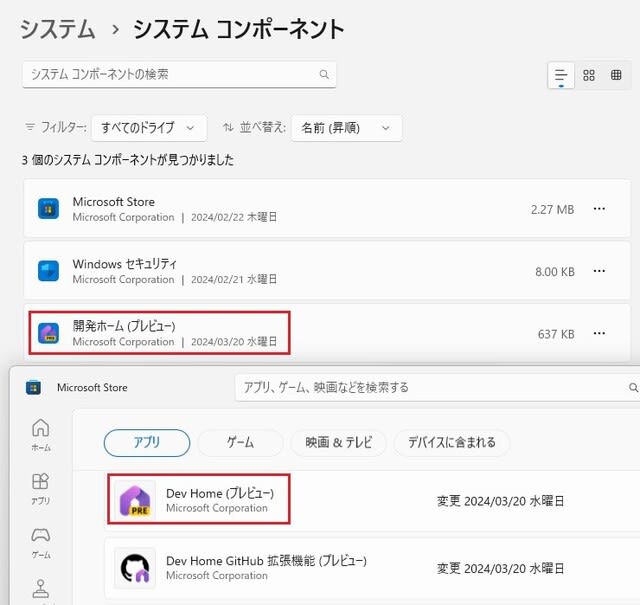The width and height of the screenshot is (640, 605).
Task: Open the すべてのドライブ filter dropdown
Action: (x=149, y=128)
